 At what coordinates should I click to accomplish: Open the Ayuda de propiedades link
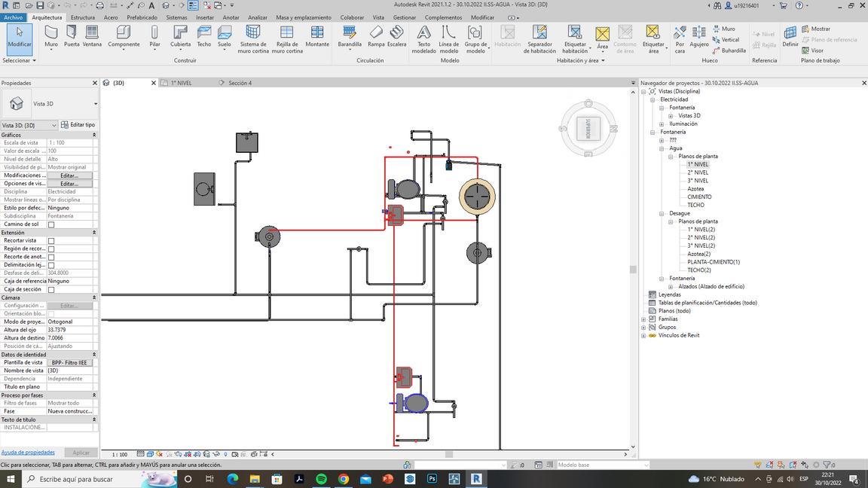pyautogui.click(x=28, y=453)
